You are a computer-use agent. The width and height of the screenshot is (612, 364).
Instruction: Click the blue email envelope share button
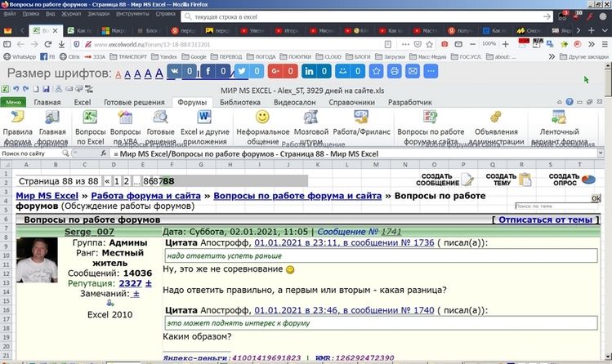coord(413,71)
